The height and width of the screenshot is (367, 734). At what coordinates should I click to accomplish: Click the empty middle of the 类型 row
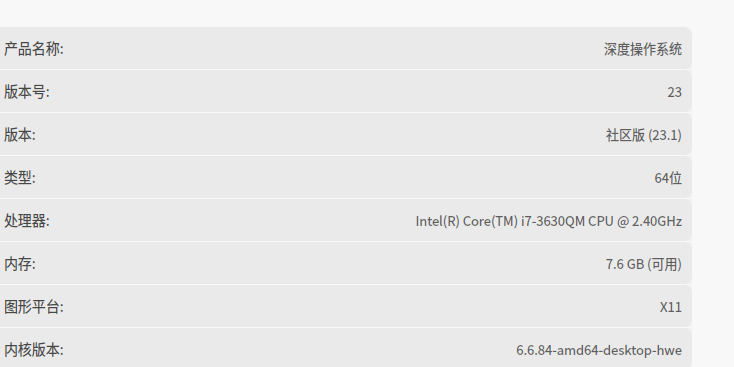[x=345, y=178]
